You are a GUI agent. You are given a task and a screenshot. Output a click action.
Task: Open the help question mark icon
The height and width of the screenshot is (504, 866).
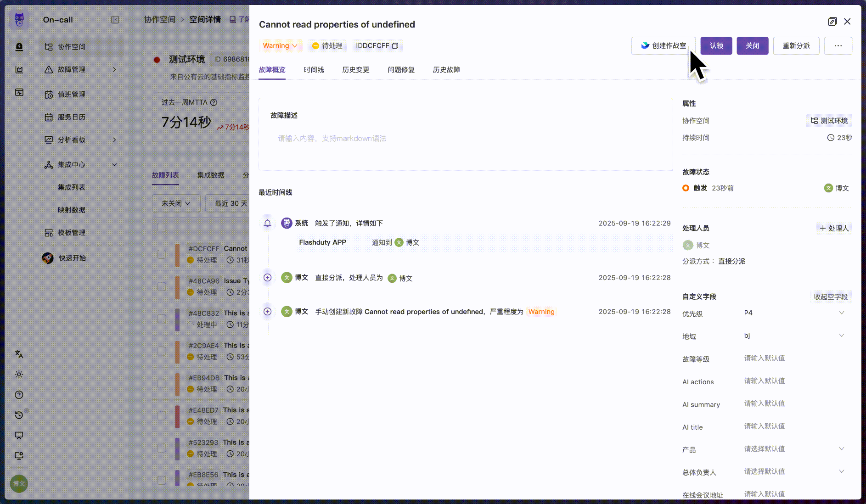19,395
